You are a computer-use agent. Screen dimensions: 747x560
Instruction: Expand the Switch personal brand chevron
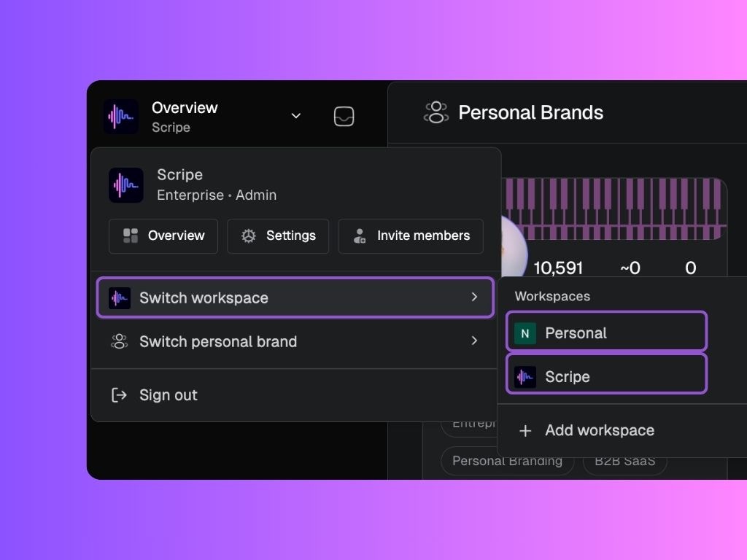coord(474,341)
